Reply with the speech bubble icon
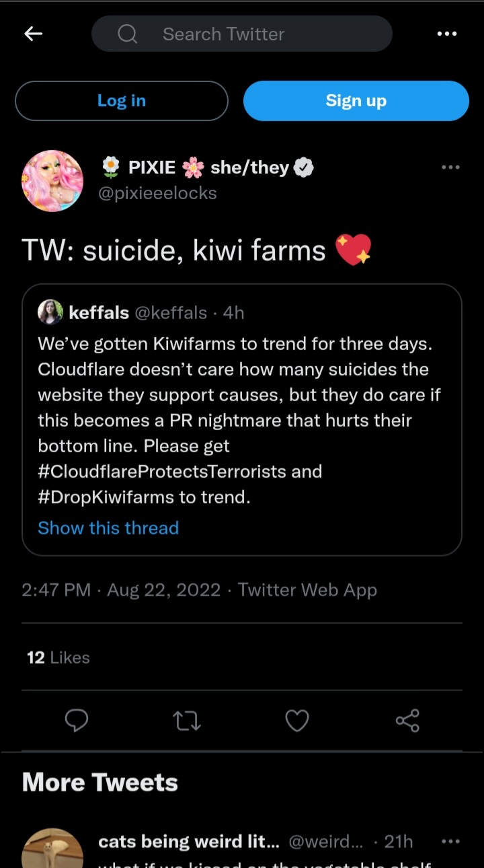This screenshot has width=484, height=868. click(77, 721)
